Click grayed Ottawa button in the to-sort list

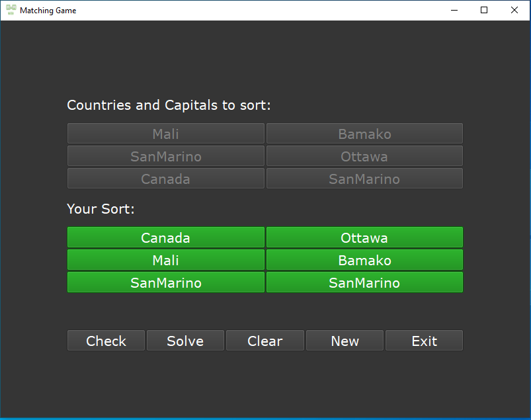coord(364,156)
